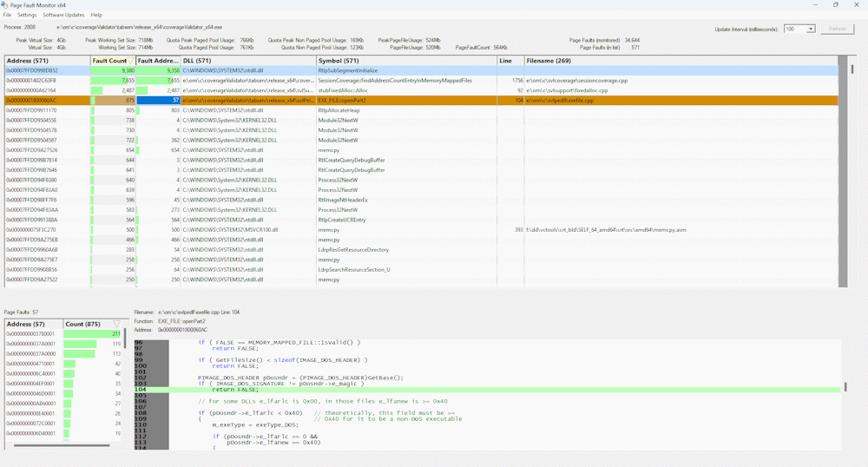Click the Count (875) column sort arrow
The width and height of the screenshot is (868, 467).
pos(117,325)
